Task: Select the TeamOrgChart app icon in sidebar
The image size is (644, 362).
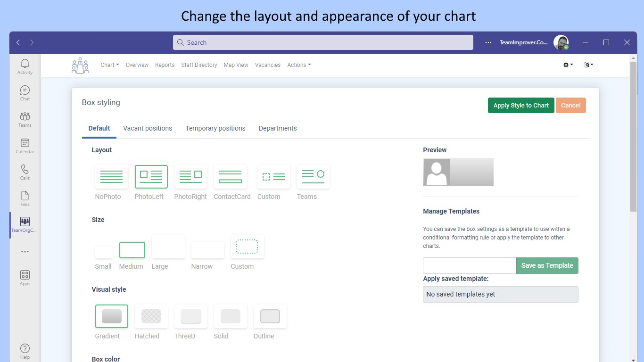Action: tap(25, 225)
